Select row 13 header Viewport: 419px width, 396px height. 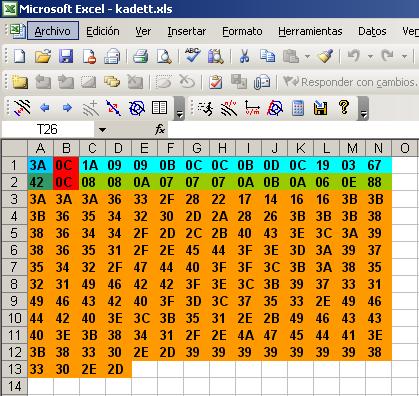(14, 369)
